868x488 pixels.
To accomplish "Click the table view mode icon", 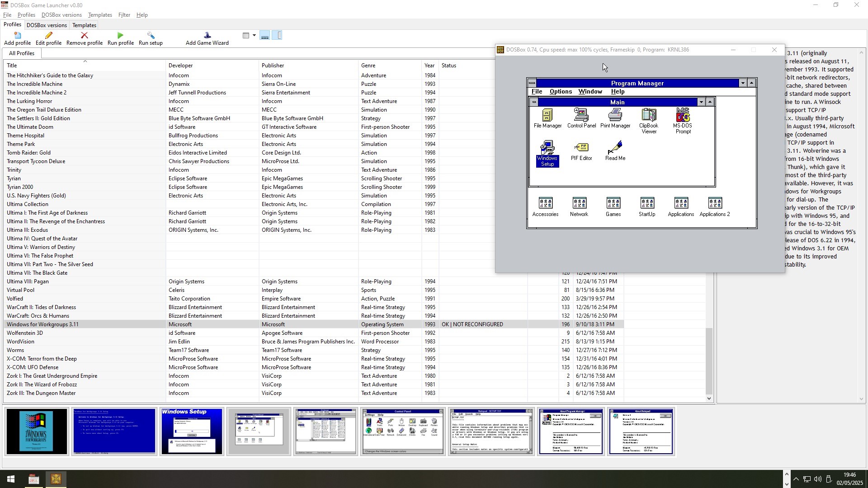I will click(x=246, y=36).
